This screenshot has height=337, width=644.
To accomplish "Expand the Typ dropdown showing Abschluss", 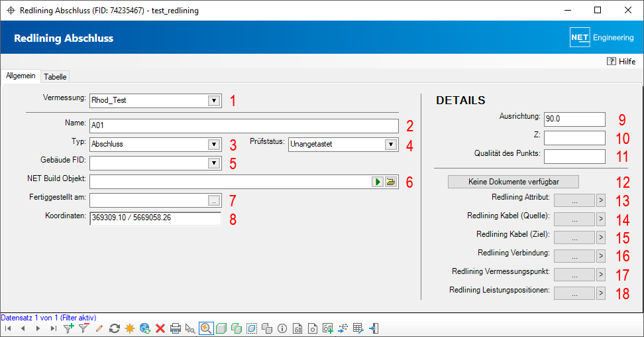I will point(214,145).
